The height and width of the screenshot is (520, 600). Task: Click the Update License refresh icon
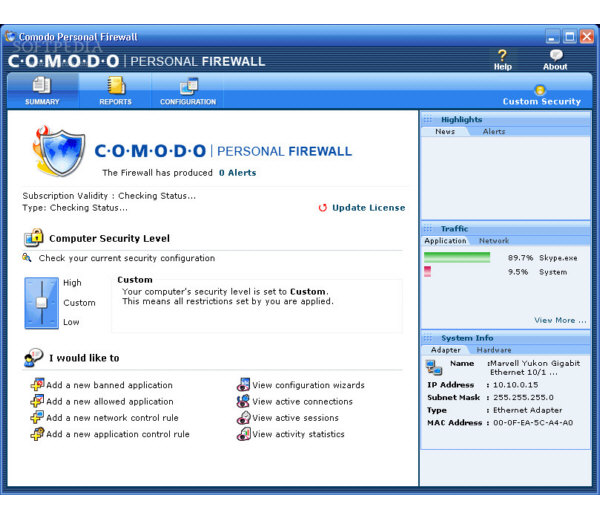(323, 207)
